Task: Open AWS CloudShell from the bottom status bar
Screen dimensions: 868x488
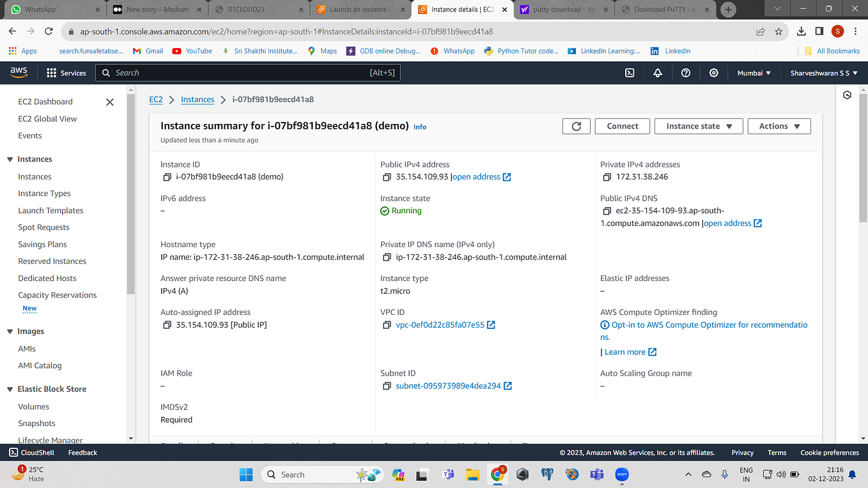Action: [31, 452]
